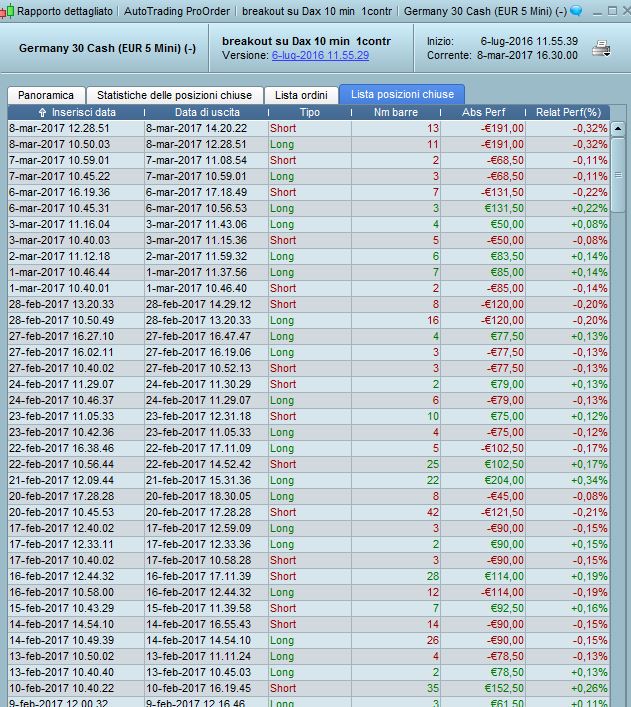631x707 pixels.
Task: Open version link 6-lug-2016 11.55.29
Action: tap(320, 55)
